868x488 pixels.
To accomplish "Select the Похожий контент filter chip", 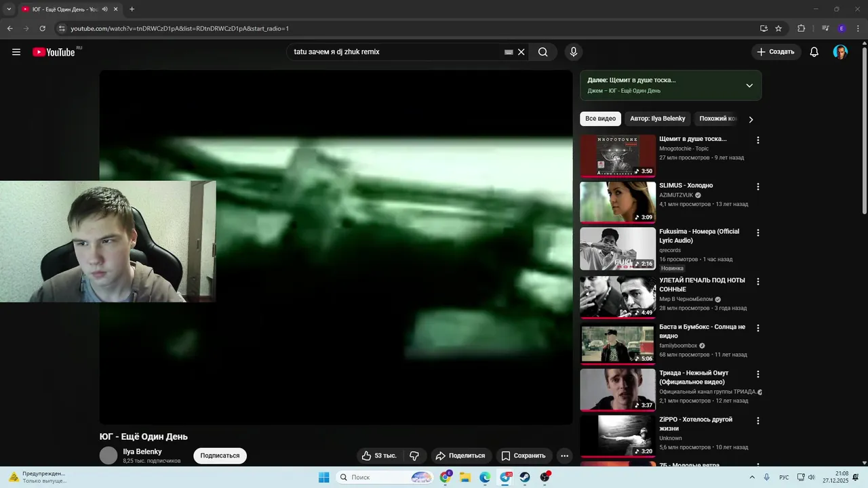I will [717, 119].
